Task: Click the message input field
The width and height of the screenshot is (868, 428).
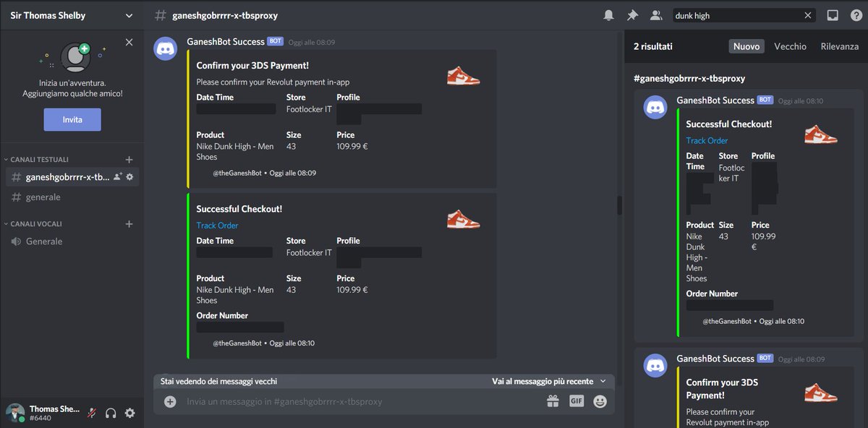Action: click(x=362, y=401)
